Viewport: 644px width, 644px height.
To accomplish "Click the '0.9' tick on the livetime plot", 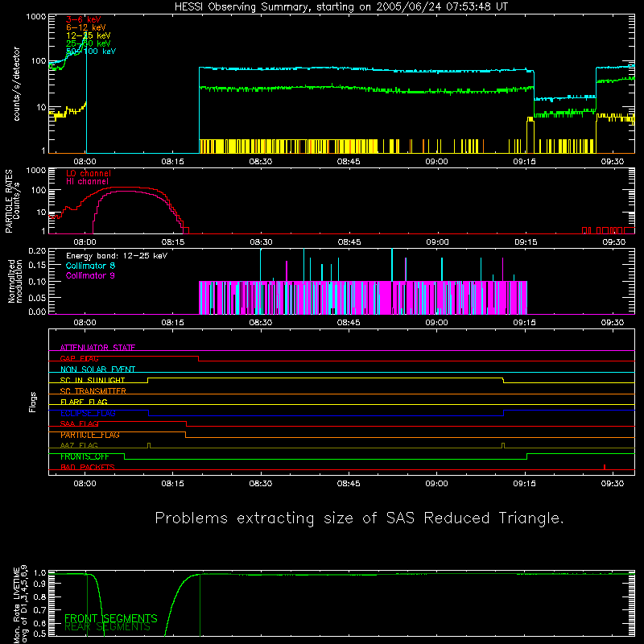I will [40, 584].
